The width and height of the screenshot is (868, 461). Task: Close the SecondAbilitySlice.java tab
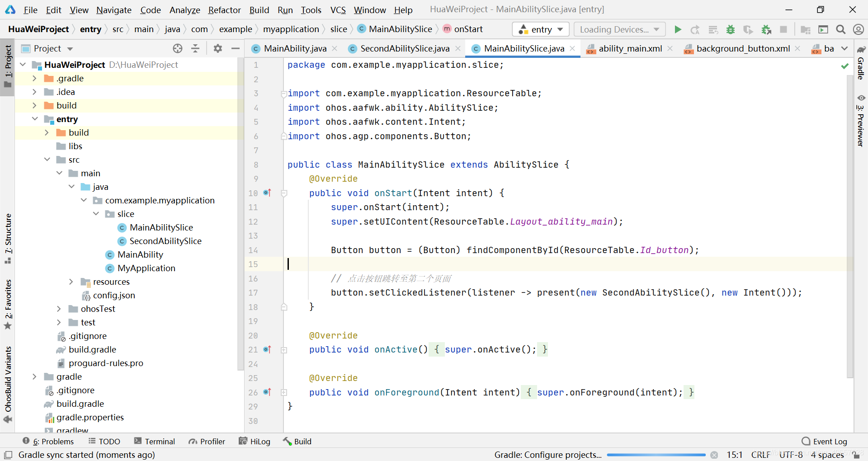(x=458, y=48)
